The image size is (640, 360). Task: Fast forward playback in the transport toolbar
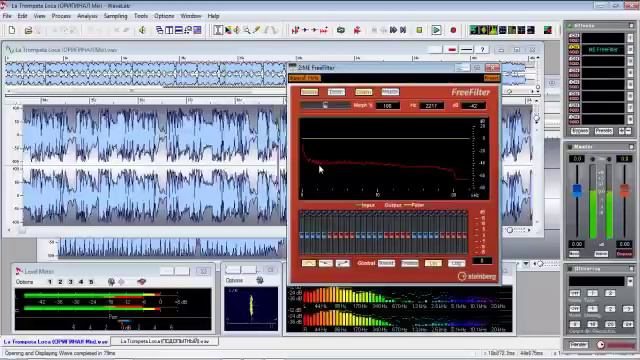[x=393, y=30]
